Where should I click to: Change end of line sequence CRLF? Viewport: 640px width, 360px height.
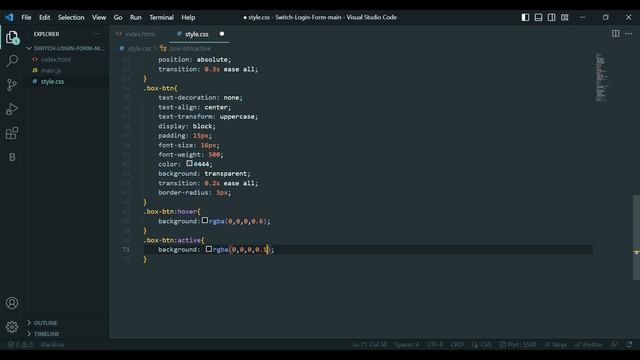(x=457, y=344)
